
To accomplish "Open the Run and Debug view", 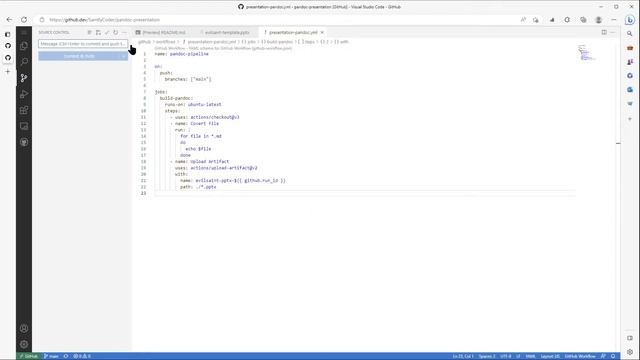I will 24,94.
